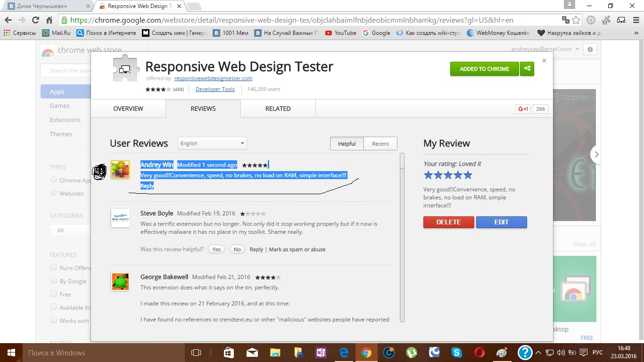The image size is (644, 362).
Task: Select Apps in the sidebar
Action: point(66,91)
